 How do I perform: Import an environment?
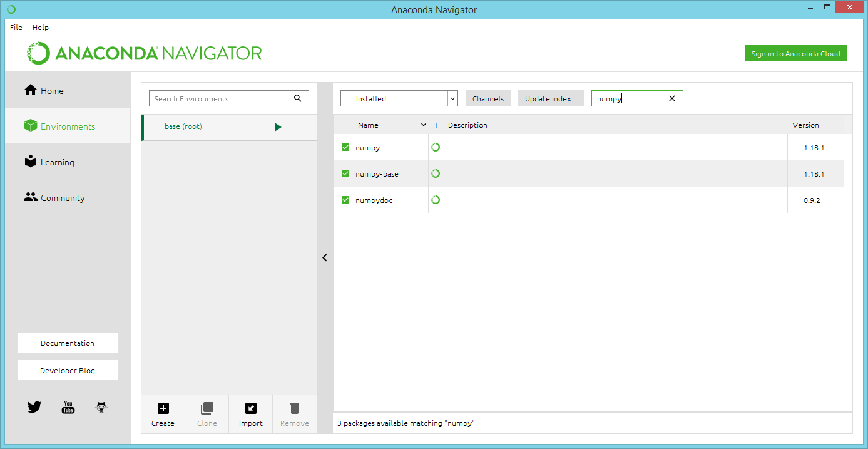click(x=251, y=415)
